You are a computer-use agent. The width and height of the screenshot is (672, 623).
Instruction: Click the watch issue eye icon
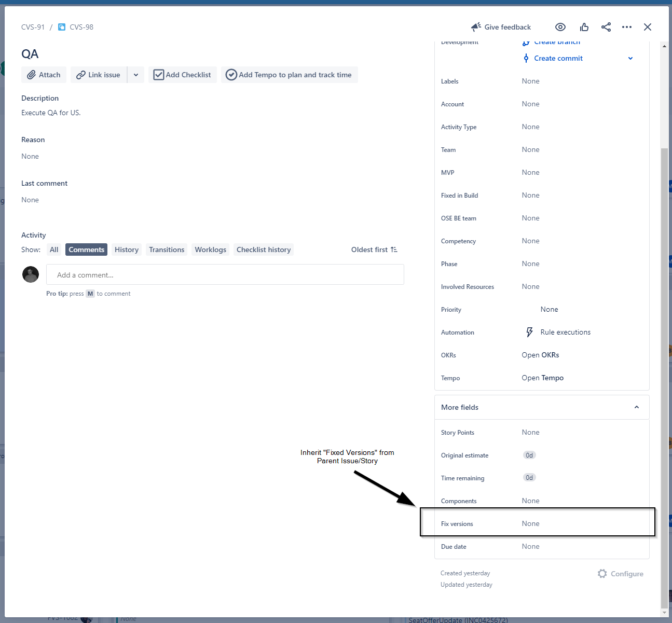(x=560, y=27)
